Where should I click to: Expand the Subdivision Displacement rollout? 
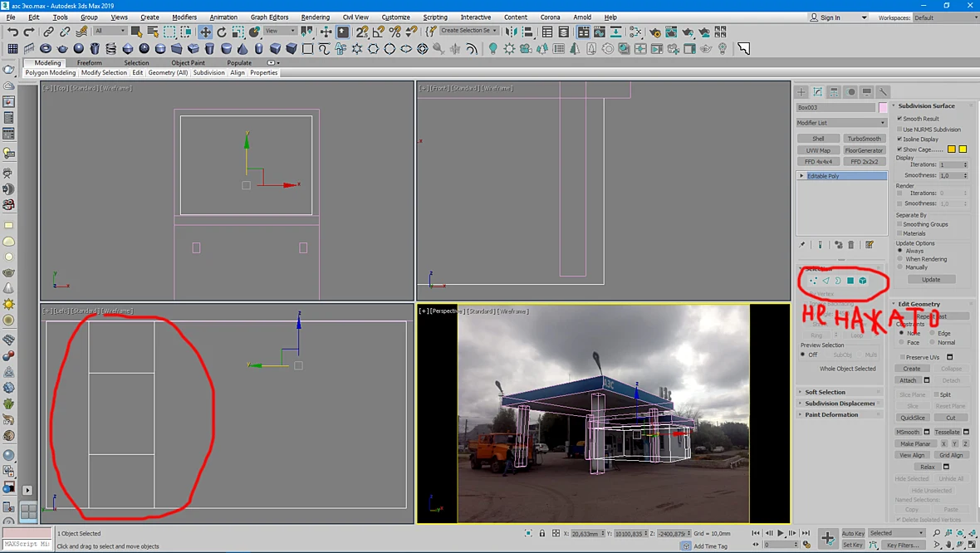click(x=840, y=404)
